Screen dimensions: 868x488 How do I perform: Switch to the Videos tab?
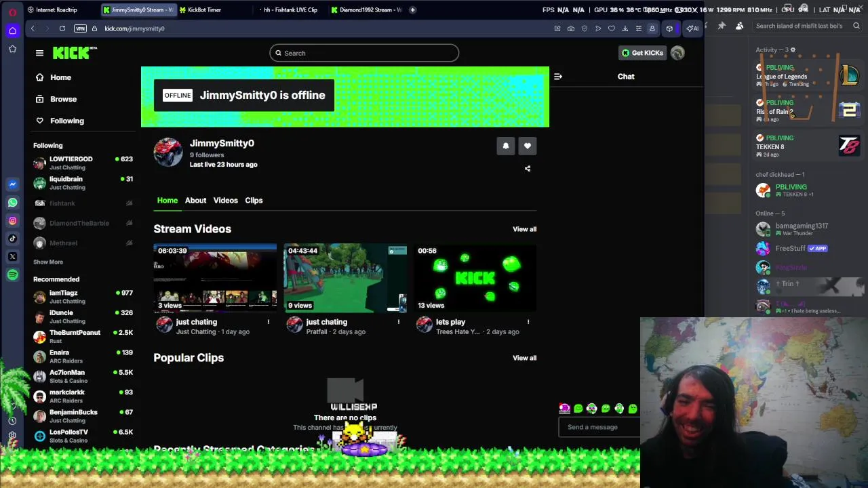click(x=226, y=201)
